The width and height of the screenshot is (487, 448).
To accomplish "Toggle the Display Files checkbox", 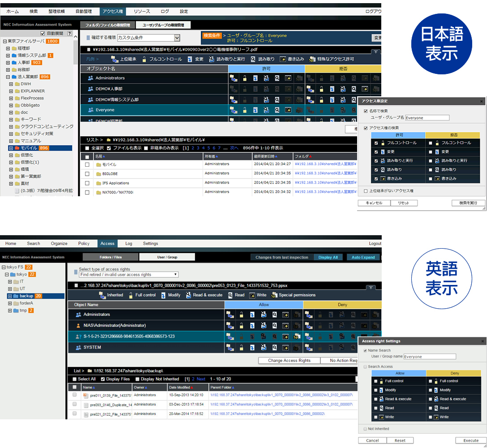I will [103, 379].
